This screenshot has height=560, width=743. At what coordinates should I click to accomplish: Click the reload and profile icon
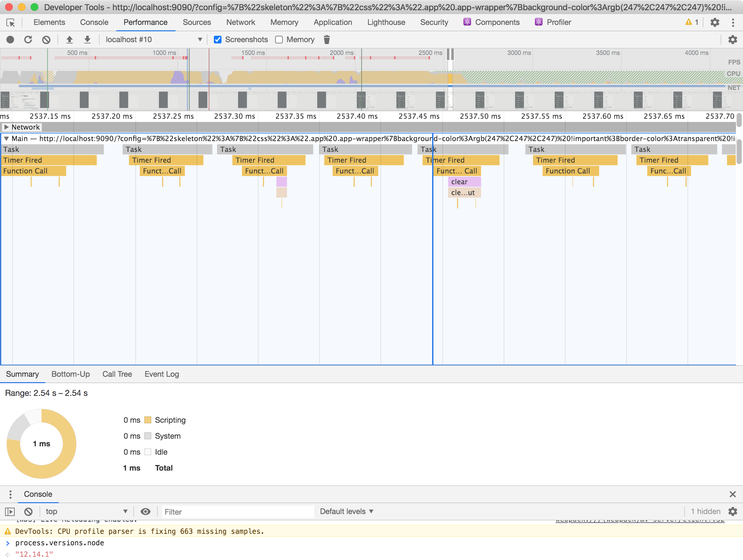click(28, 40)
